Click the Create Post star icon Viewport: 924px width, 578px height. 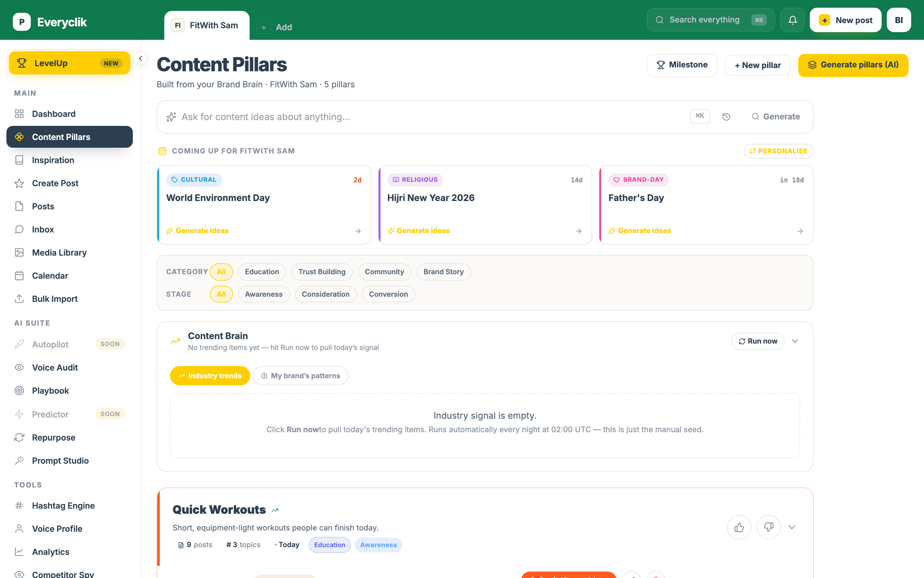point(19,183)
